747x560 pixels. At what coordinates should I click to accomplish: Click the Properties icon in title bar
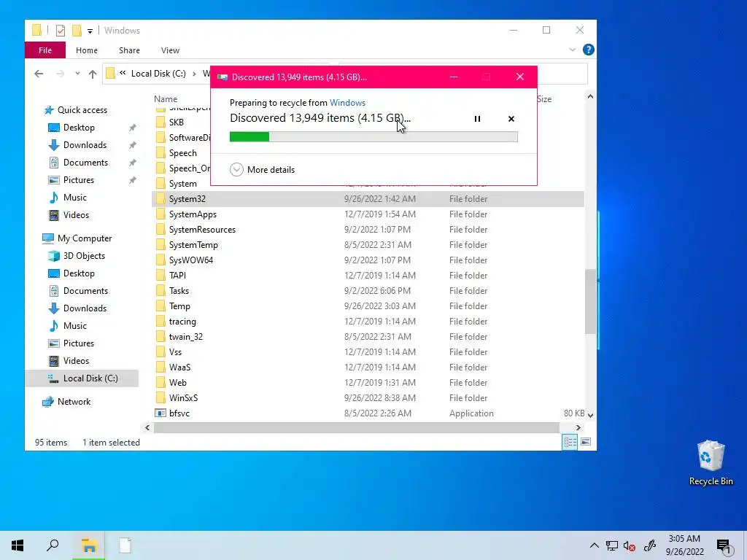point(60,31)
